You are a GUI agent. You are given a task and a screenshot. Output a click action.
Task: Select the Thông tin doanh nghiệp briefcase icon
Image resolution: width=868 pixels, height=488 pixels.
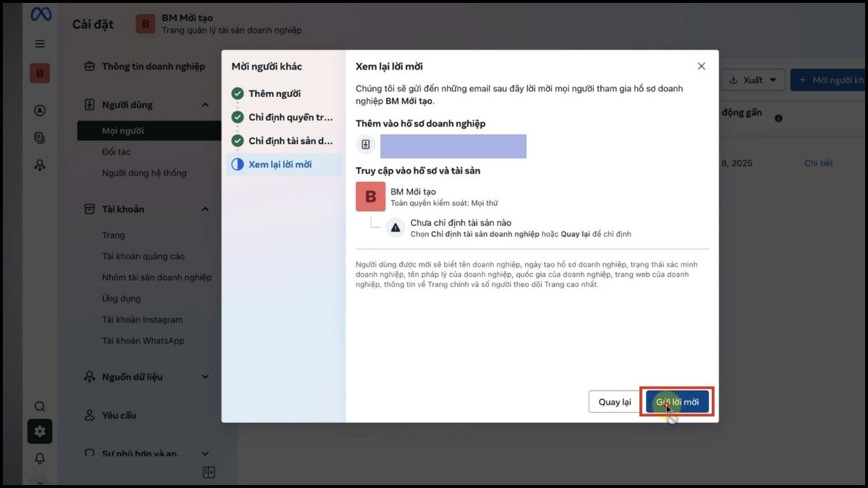tap(90, 67)
